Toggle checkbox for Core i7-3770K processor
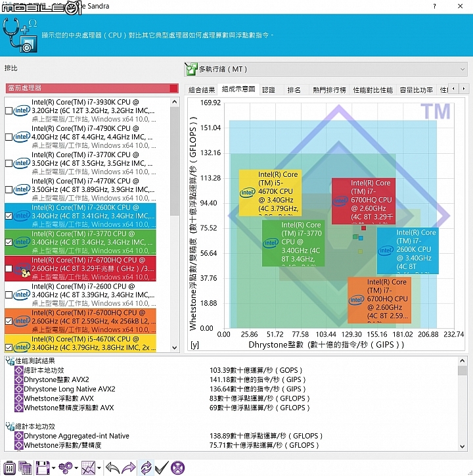 pos(9,163)
